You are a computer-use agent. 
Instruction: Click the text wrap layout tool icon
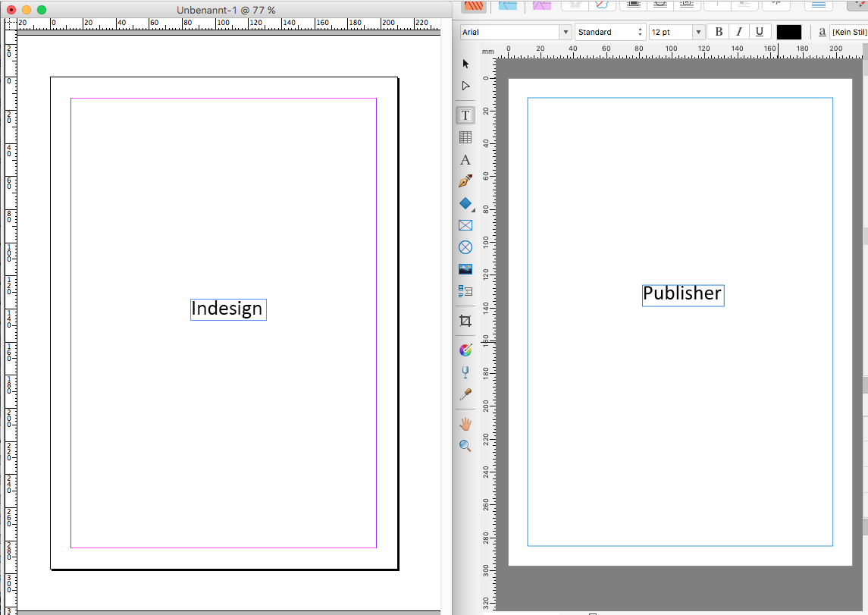[465, 291]
